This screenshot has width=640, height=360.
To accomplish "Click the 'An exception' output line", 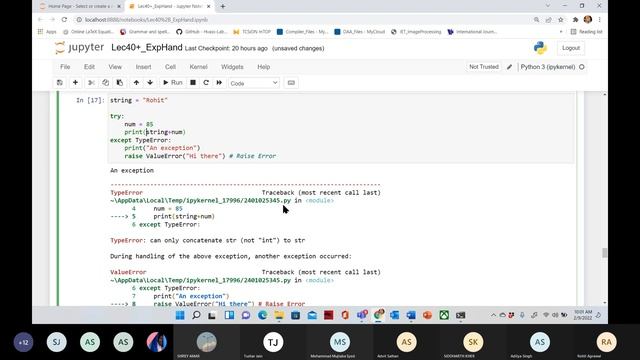I will 132,171.
